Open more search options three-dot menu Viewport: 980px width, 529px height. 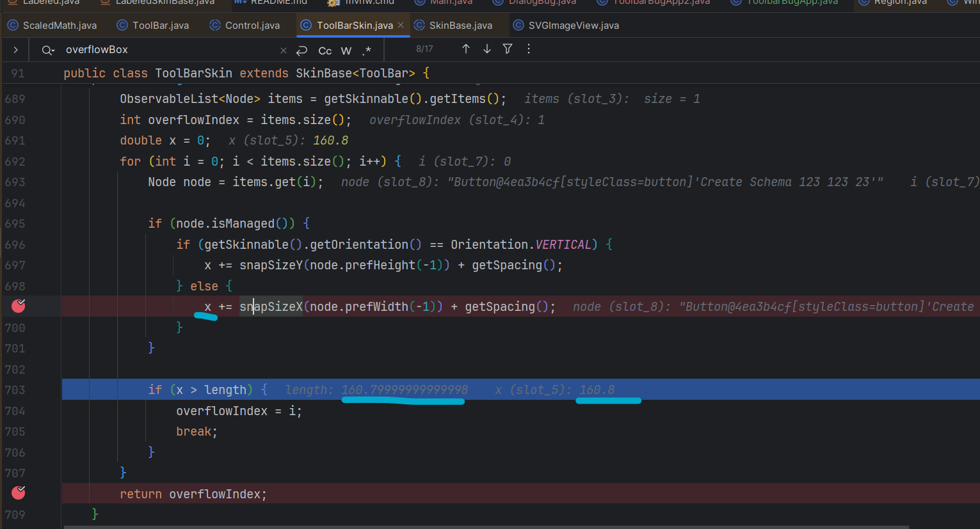click(529, 49)
